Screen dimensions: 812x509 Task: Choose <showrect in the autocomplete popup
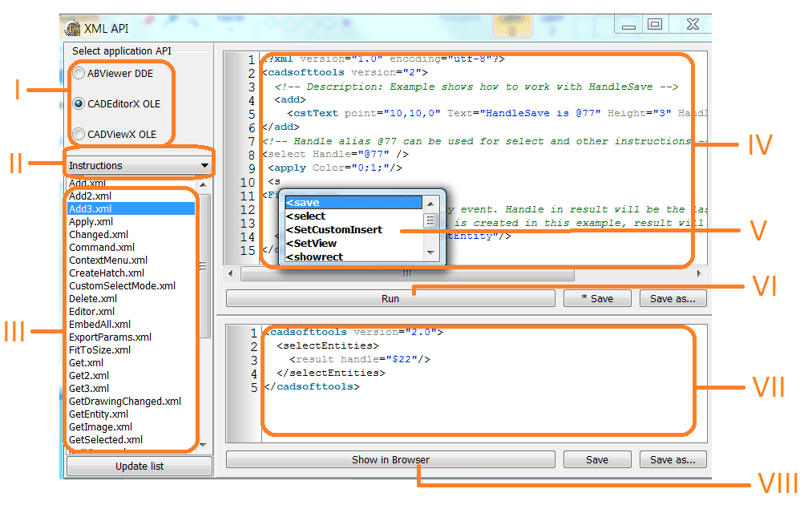[x=353, y=257]
